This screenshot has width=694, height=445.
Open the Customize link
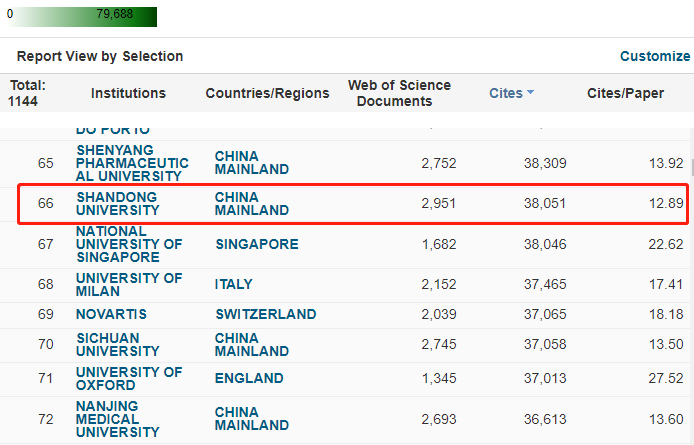pos(654,56)
